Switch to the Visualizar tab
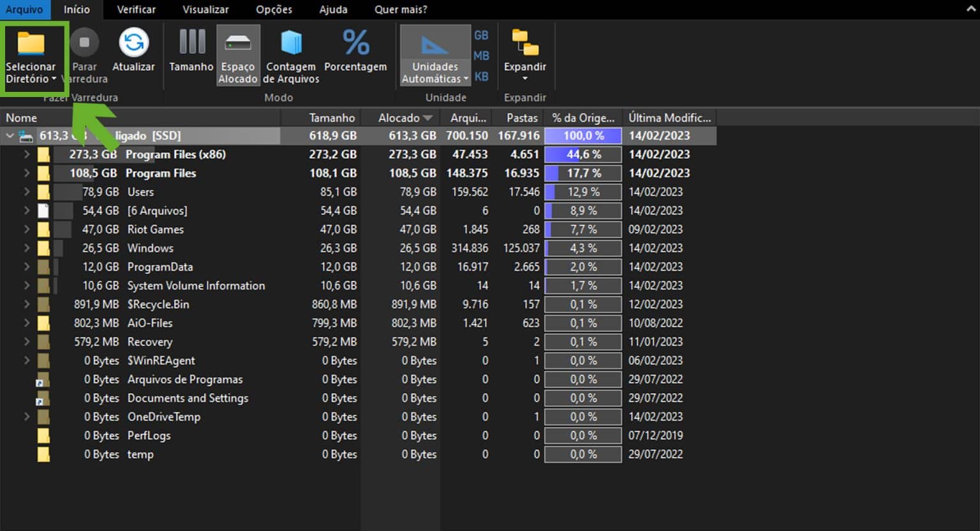The image size is (980, 531). coord(205,10)
